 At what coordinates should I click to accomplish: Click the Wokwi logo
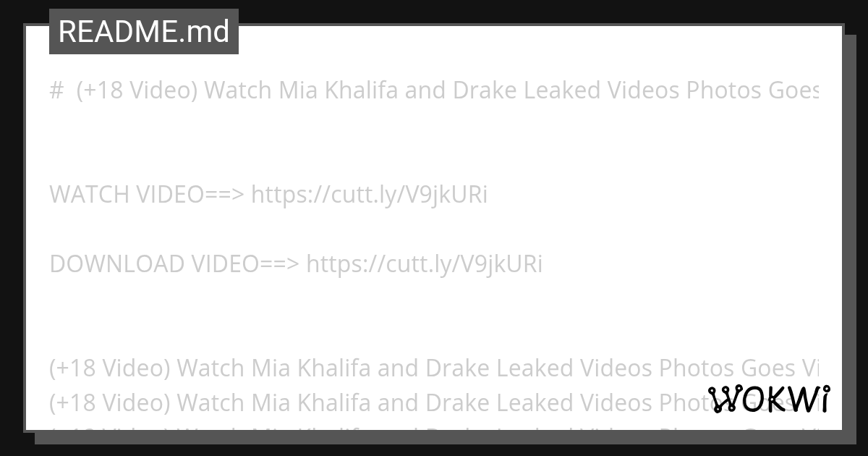770,400
